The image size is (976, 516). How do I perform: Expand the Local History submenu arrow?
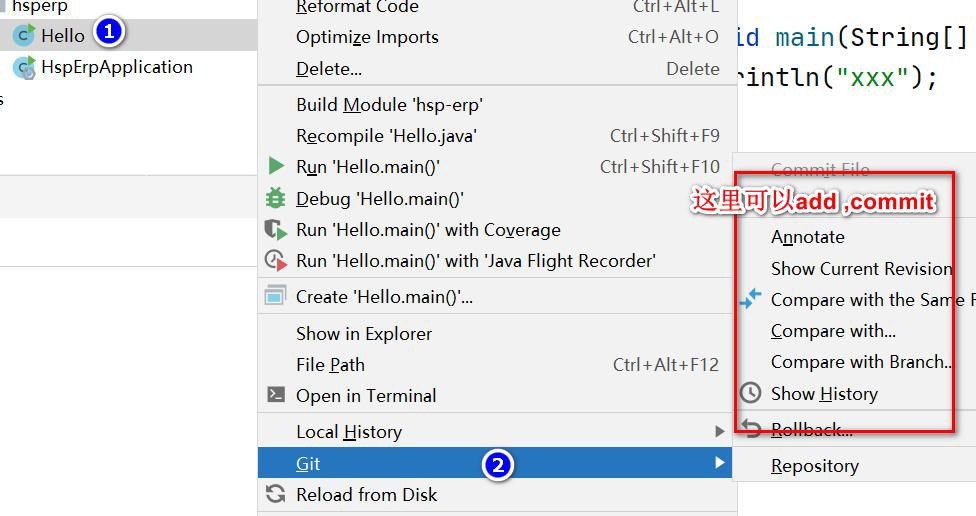pyautogui.click(x=718, y=432)
